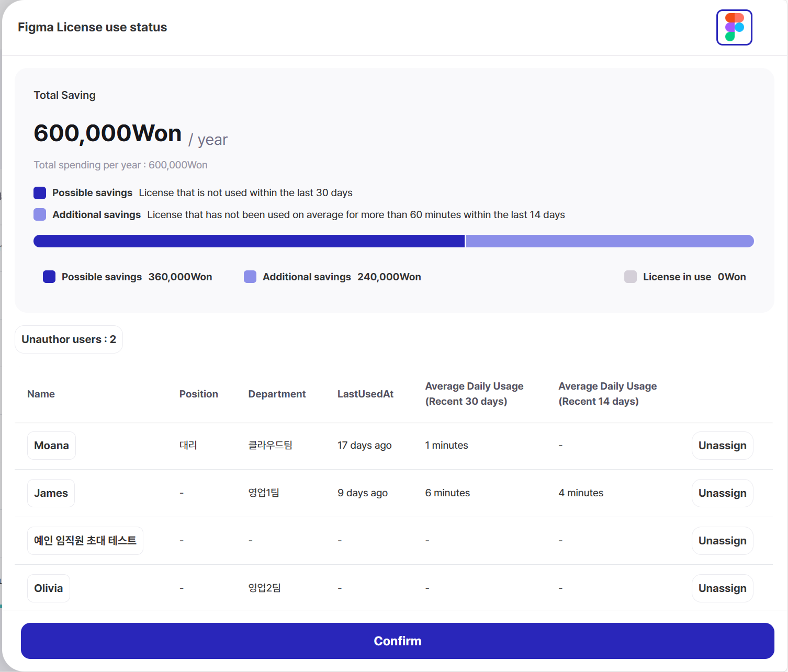
Task: Select the Moana name tag
Action: (51, 446)
